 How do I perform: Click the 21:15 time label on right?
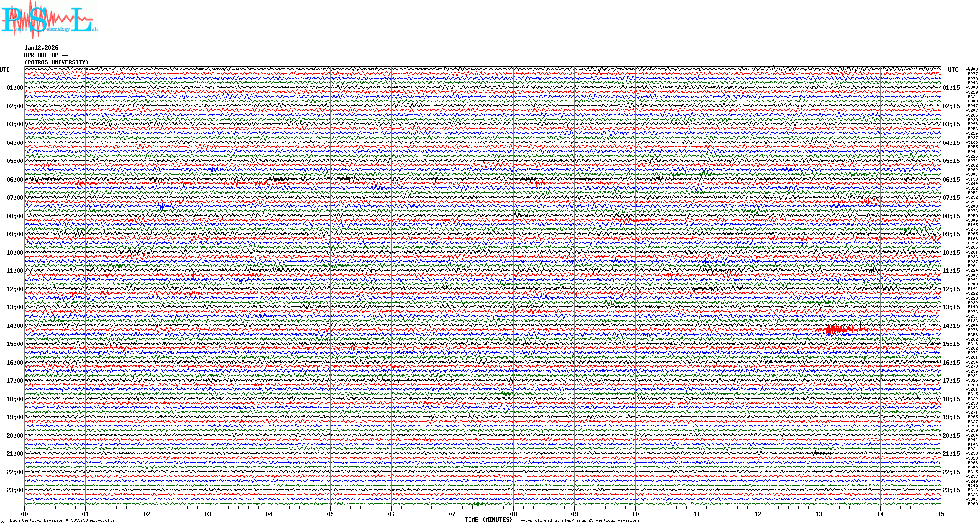[951, 454]
